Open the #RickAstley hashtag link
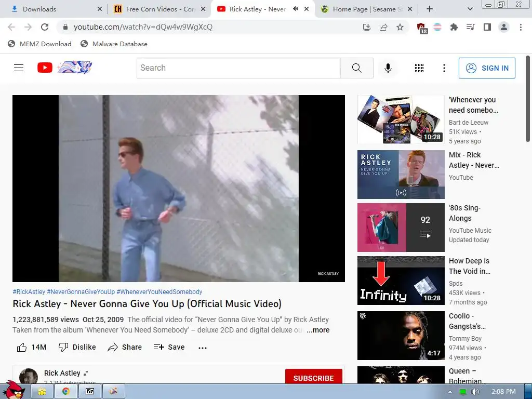 pos(29,292)
